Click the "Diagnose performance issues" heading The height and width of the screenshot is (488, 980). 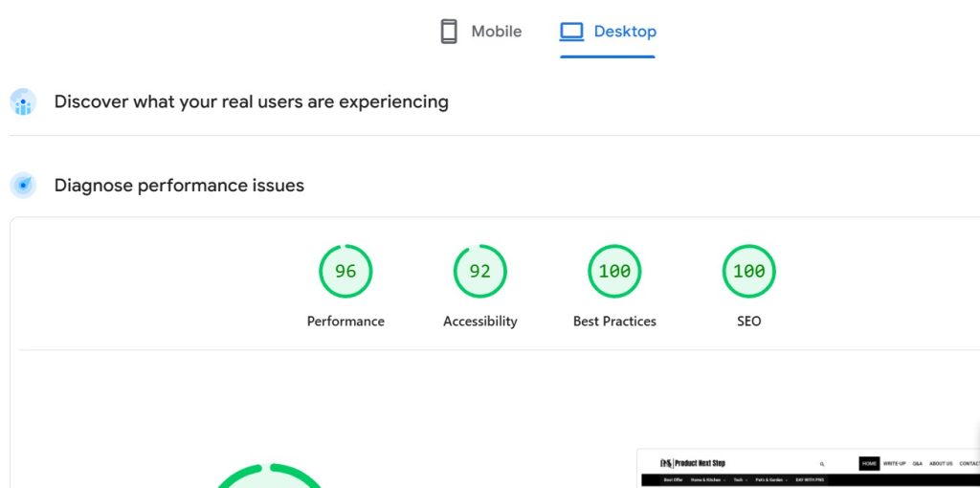[x=179, y=186]
